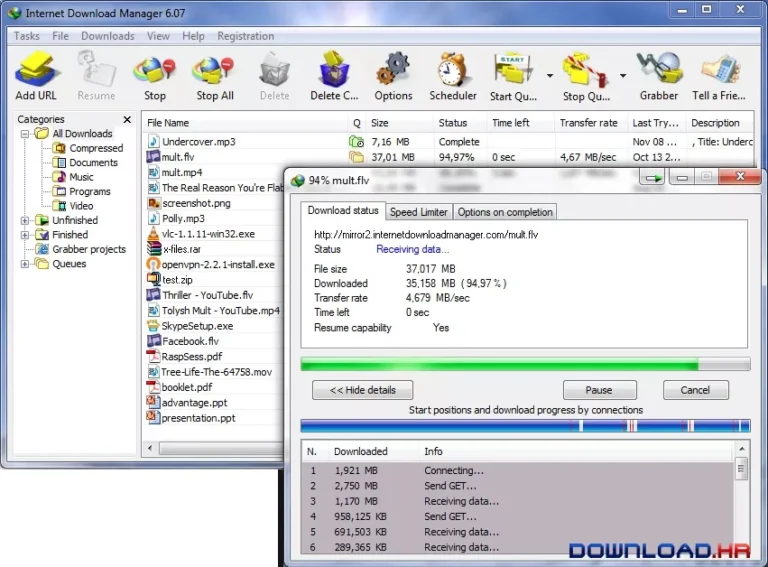Screen dimensions: 768x567
Task: Click the connections list vertical scrollbar thumb
Action: pyautogui.click(x=741, y=469)
